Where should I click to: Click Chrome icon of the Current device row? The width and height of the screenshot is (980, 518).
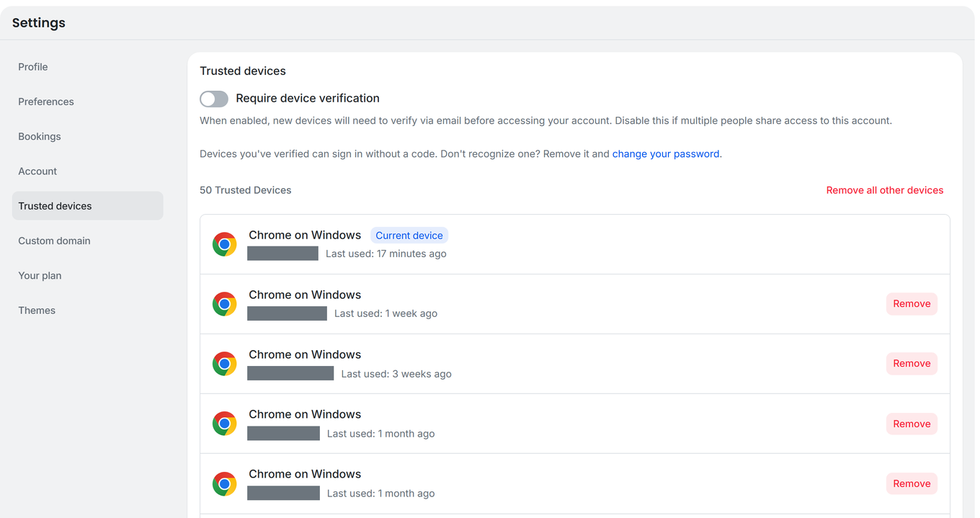point(225,244)
